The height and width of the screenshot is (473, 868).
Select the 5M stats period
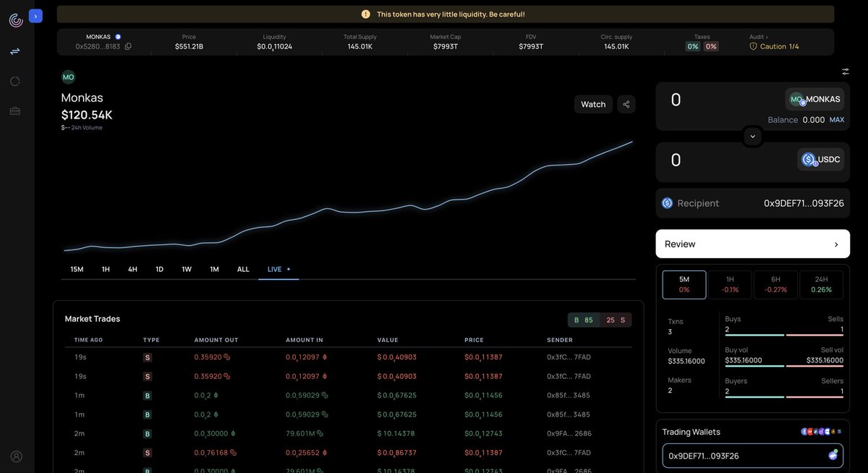tap(684, 284)
